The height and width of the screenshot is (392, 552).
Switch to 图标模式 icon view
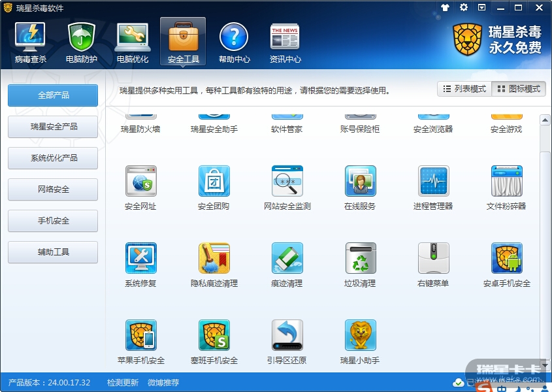click(519, 89)
